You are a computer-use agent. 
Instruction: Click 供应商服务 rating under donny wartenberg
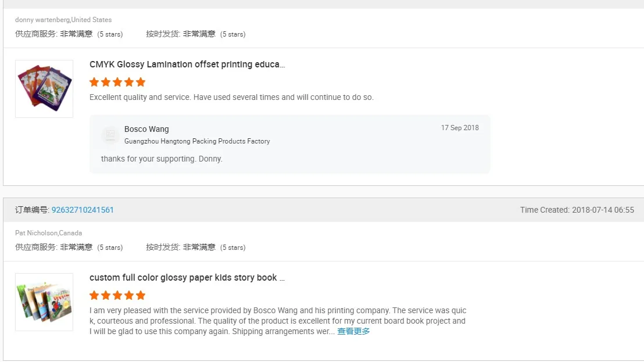(x=69, y=34)
